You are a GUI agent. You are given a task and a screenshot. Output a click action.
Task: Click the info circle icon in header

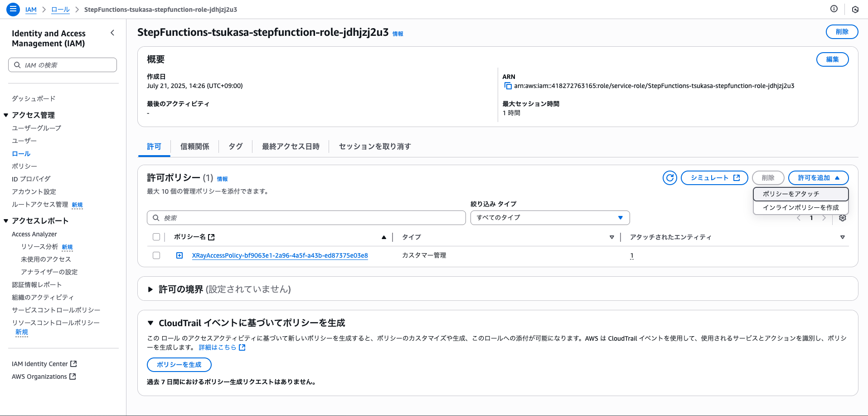pos(834,9)
